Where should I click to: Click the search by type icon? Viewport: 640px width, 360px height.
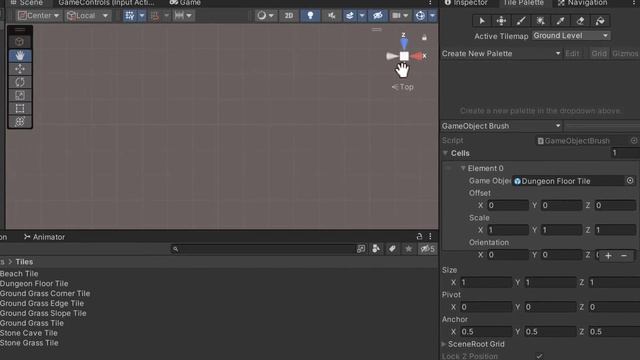click(376, 249)
